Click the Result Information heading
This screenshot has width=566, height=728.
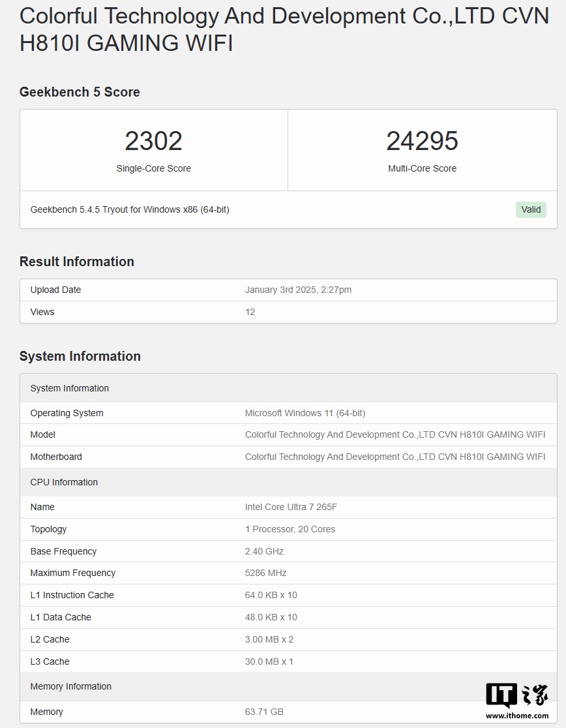tap(76, 262)
